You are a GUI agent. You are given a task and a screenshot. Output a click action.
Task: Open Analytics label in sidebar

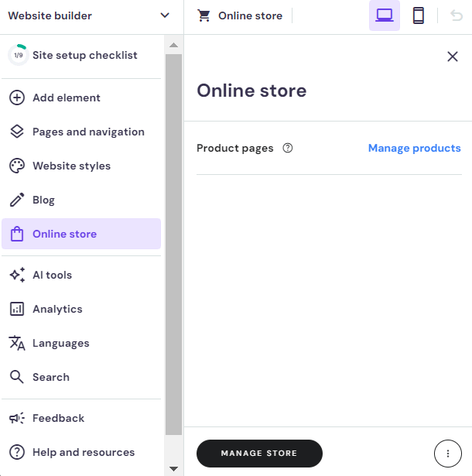coord(57,309)
